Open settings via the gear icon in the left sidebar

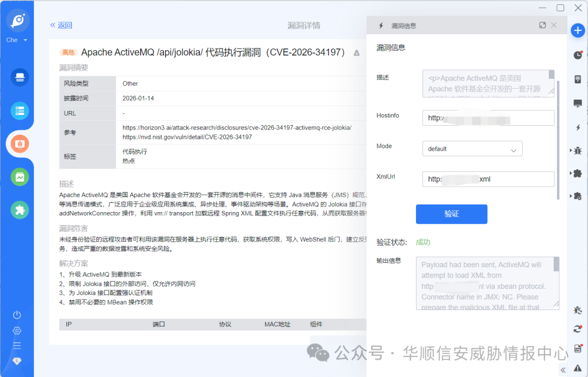click(17, 331)
